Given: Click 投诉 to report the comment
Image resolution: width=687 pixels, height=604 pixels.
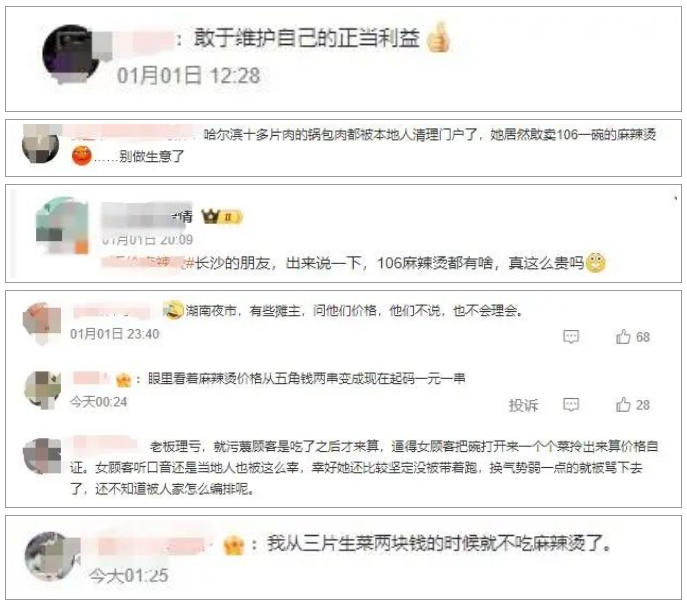Looking at the screenshot, I should [x=523, y=405].
